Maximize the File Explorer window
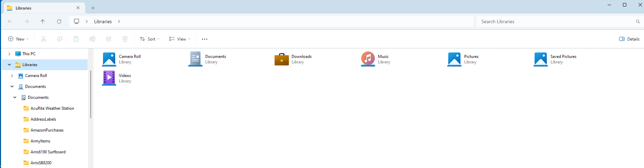644x168 pixels. coord(625,5)
